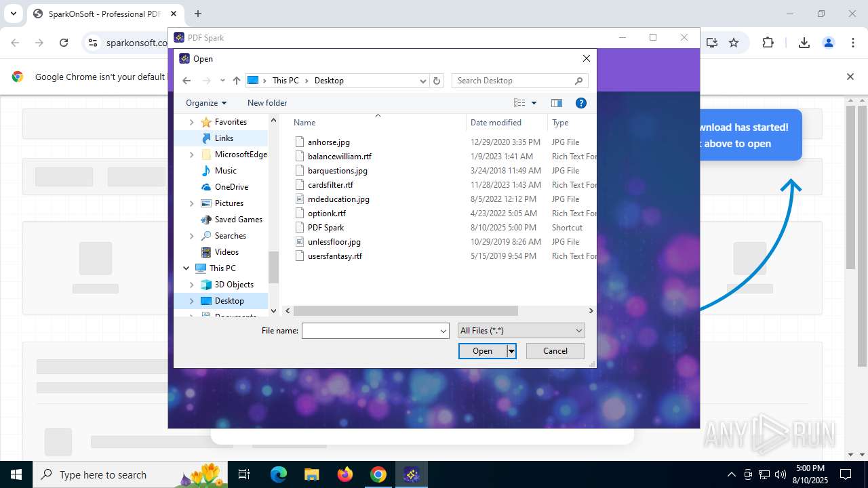Viewport: 868px width, 488px height.
Task: Show hidden system tray icons
Action: pos(731,474)
